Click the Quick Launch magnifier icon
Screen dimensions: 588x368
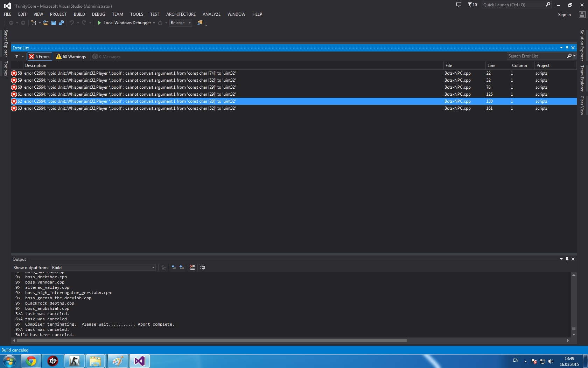(x=548, y=5)
